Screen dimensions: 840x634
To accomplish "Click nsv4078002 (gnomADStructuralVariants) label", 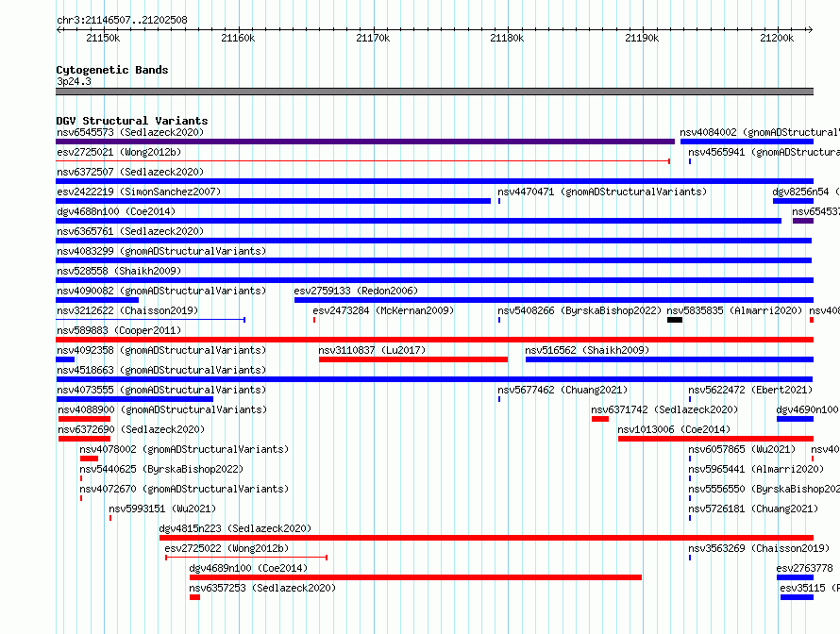I will 184,449.
